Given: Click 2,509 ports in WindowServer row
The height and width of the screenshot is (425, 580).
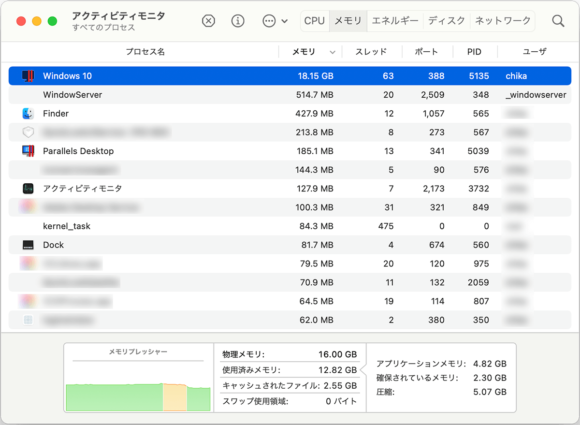Looking at the screenshot, I should (x=432, y=95).
